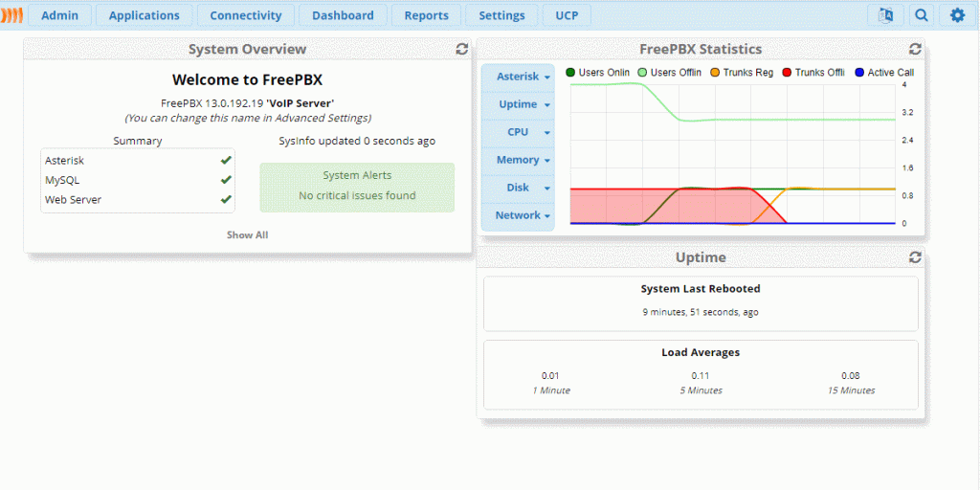Open the Applications menu
980x490 pixels.
click(145, 15)
